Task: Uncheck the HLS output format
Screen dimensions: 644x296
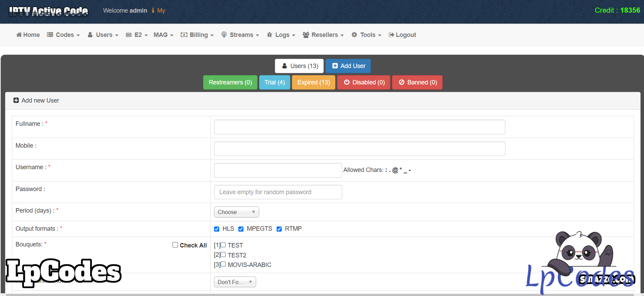Action: tap(216, 229)
